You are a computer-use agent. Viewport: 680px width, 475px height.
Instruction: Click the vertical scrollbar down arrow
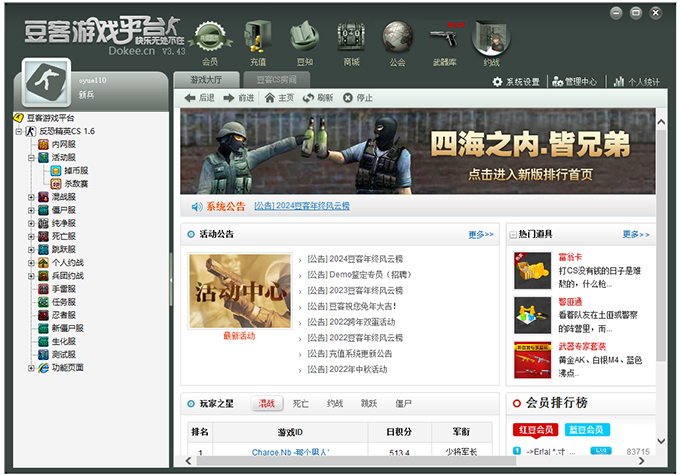tap(660, 441)
